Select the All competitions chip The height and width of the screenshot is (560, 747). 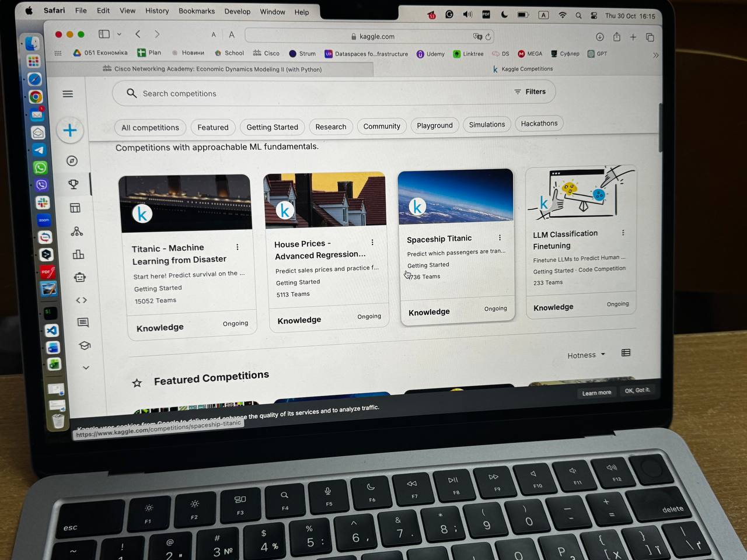(150, 128)
